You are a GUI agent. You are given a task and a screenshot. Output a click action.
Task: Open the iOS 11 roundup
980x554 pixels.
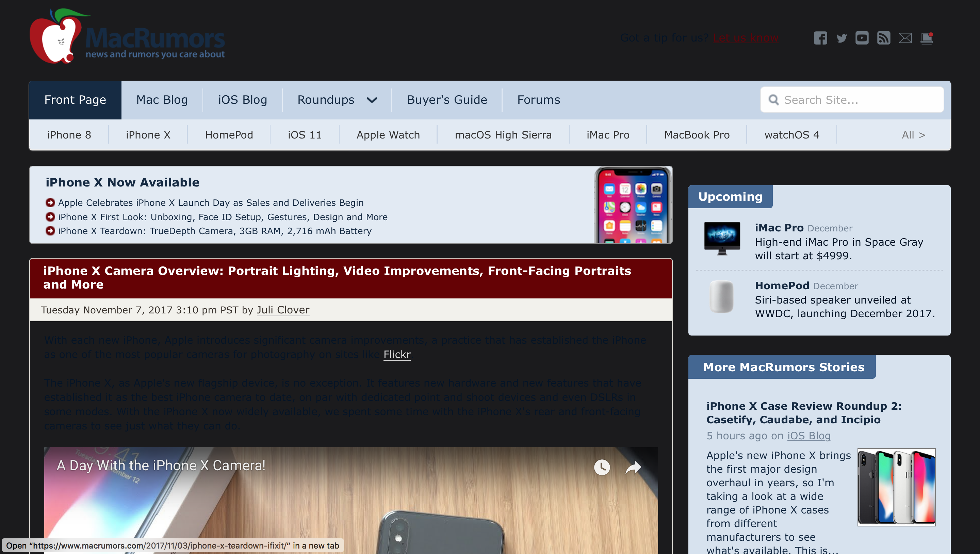coord(305,135)
